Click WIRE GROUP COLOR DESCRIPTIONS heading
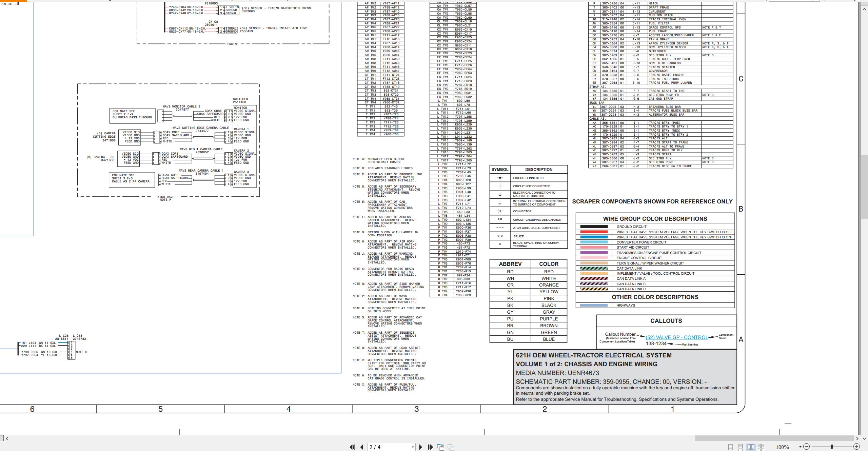Image resolution: width=868 pixels, height=451 pixels. (x=655, y=219)
